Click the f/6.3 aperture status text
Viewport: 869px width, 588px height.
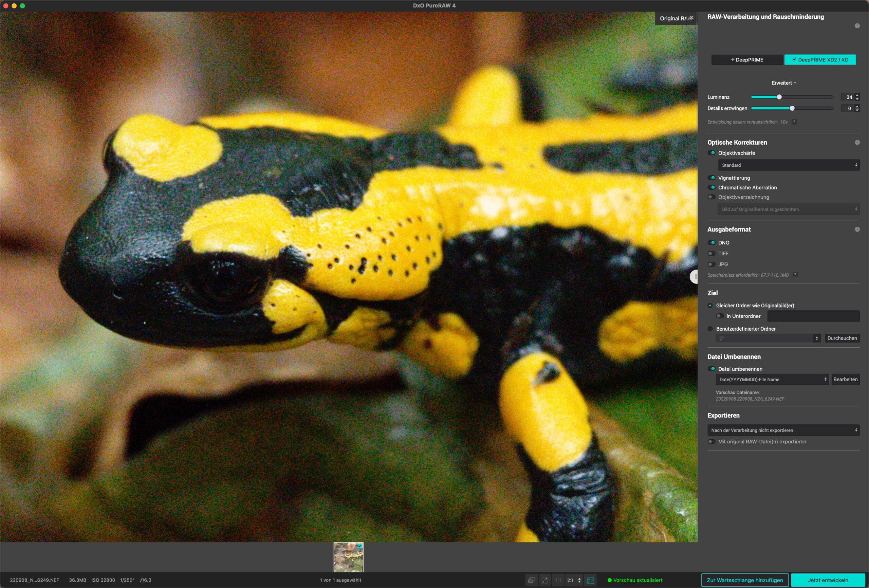(x=146, y=580)
